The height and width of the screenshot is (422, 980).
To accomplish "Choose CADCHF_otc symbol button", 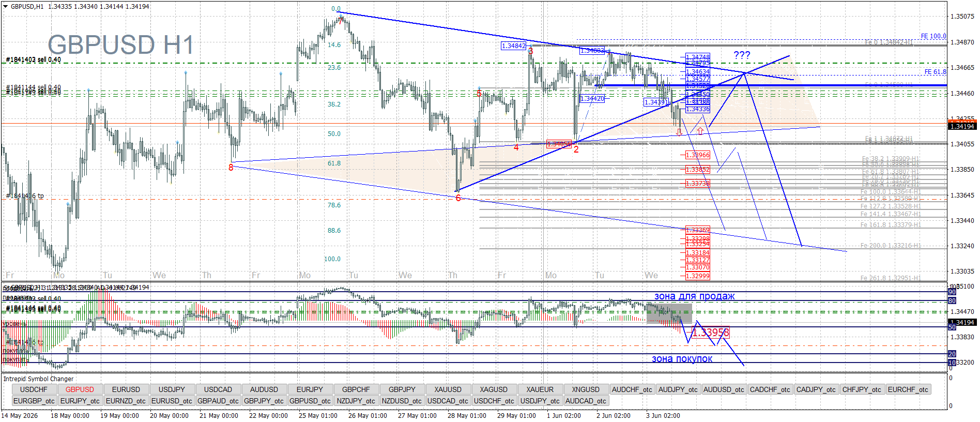I will (x=770, y=389).
